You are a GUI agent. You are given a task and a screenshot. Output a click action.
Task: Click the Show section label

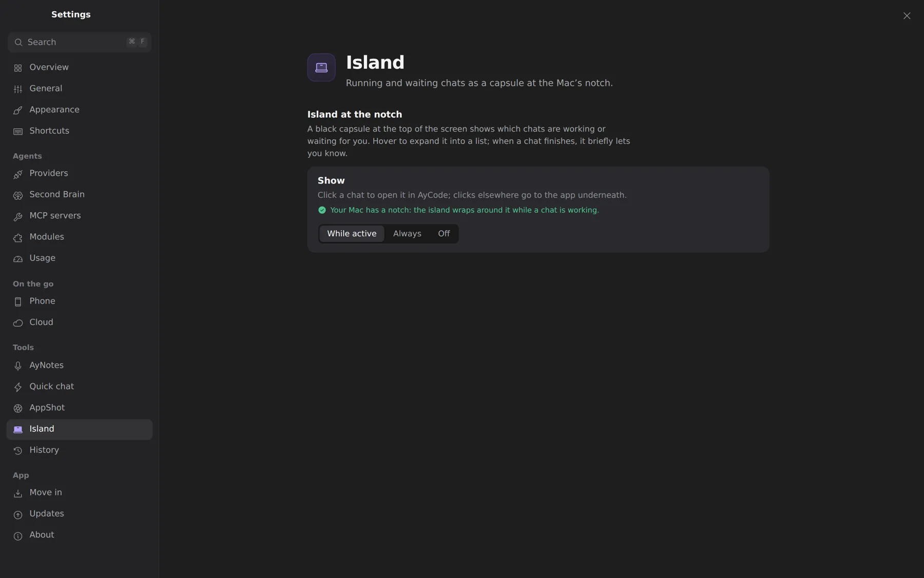(x=331, y=181)
